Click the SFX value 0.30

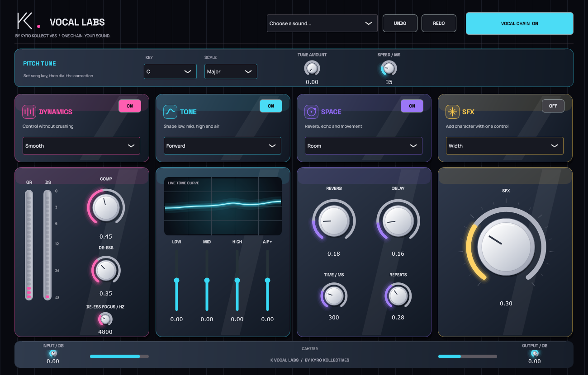506,304
